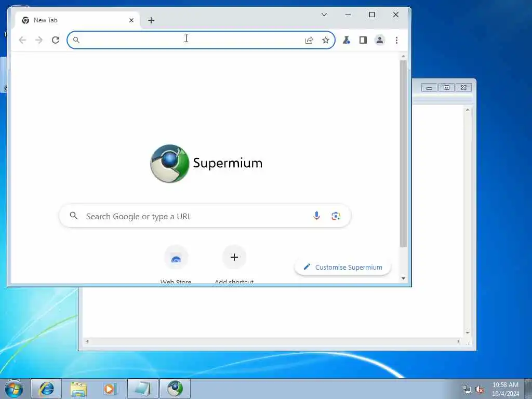Maximize the Supermium browser window
Viewport: 532px width, 399px height.
pos(372,15)
